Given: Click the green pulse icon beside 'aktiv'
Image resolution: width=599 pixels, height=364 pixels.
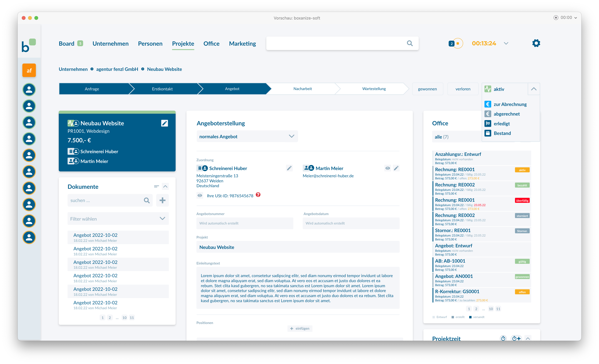Looking at the screenshot, I should 488,89.
